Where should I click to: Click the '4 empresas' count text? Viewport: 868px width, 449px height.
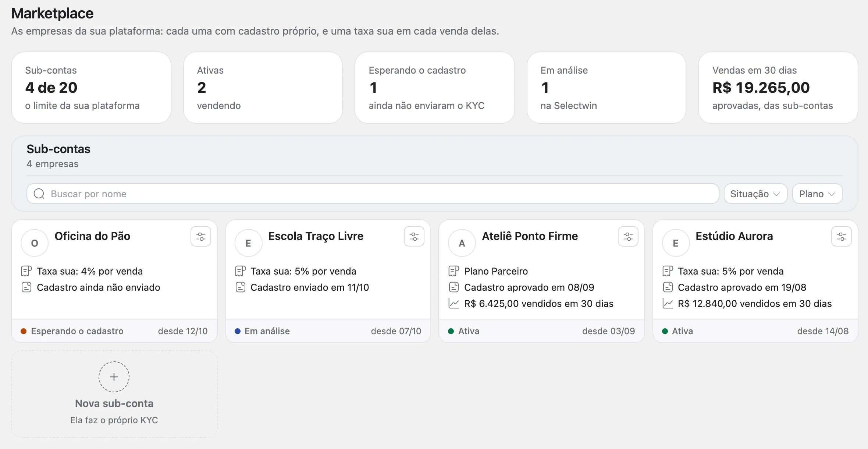pyautogui.click(x=53, y=164)
